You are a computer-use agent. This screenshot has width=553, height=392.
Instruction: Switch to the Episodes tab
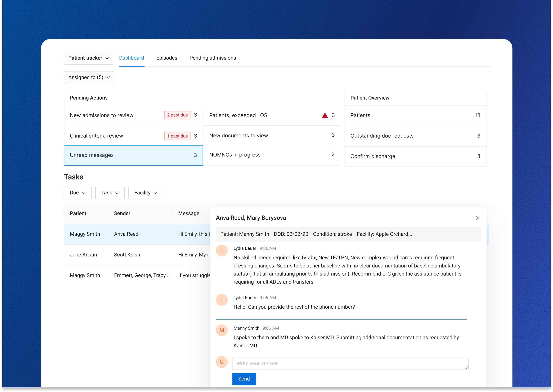(x=166, y=58)
